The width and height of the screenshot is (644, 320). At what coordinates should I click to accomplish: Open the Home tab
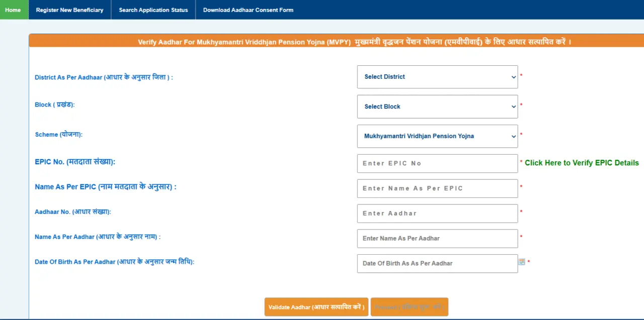point(14,10)
